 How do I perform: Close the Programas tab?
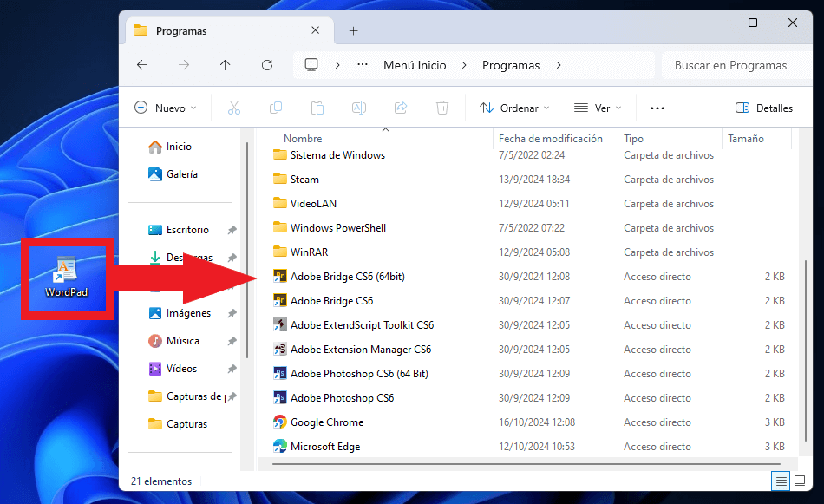[x=316, y=30]
